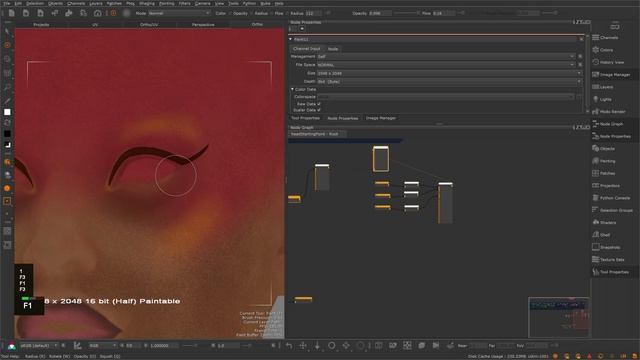Image resolution: width=640 pixels, height=360 pixels.
Task: Switch to the Perspective view tab
Action: point(203,24)
